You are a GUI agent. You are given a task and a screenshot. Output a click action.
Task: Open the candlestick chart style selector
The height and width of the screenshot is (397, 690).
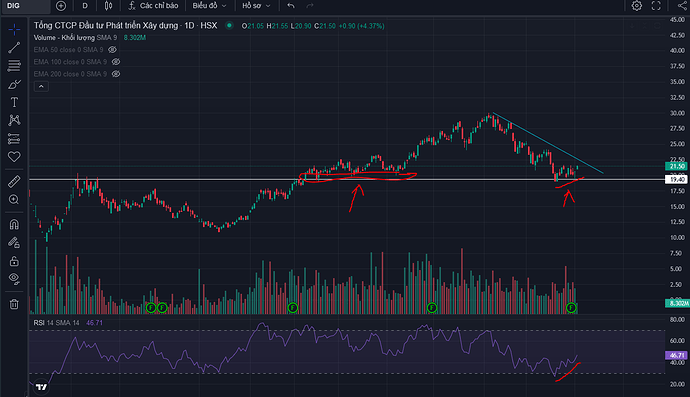pos(108,6)
